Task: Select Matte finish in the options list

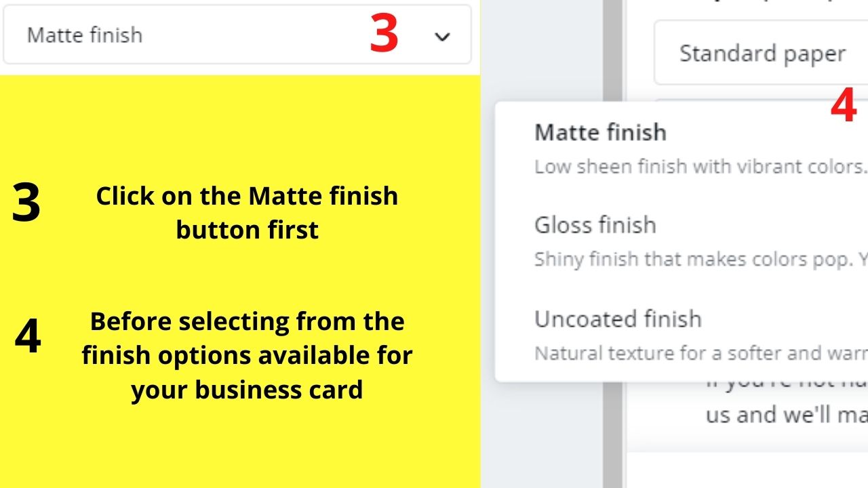Action: coord(600,131)
